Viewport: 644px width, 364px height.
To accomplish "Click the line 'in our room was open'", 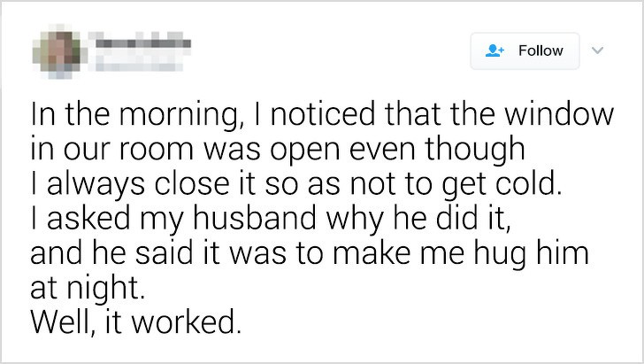I will pyautogui.click(x=278, y=150).
